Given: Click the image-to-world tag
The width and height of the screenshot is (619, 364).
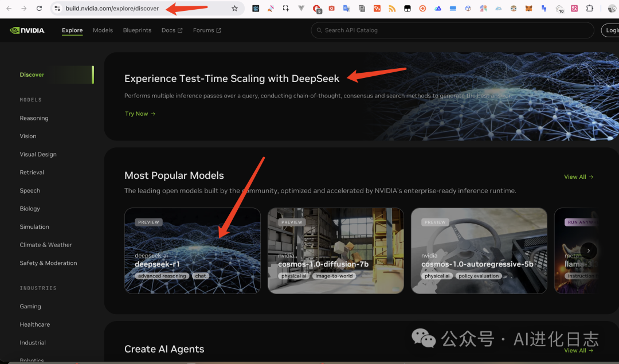Looking at the screenshot, I should coord(334,276).
